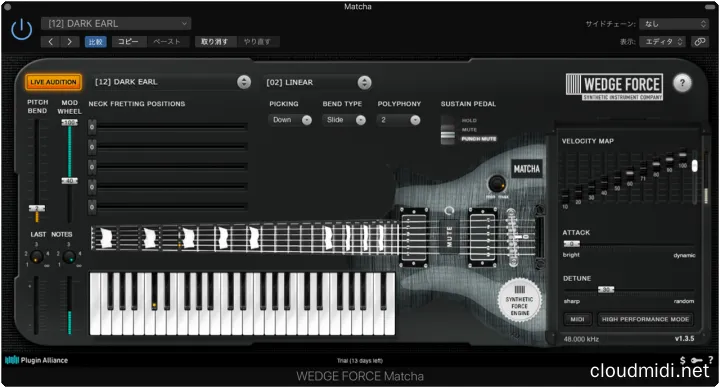Viewport: 720px width, 388px height.
Task: Click the MIDI button
Action: [x=577, y=319]
